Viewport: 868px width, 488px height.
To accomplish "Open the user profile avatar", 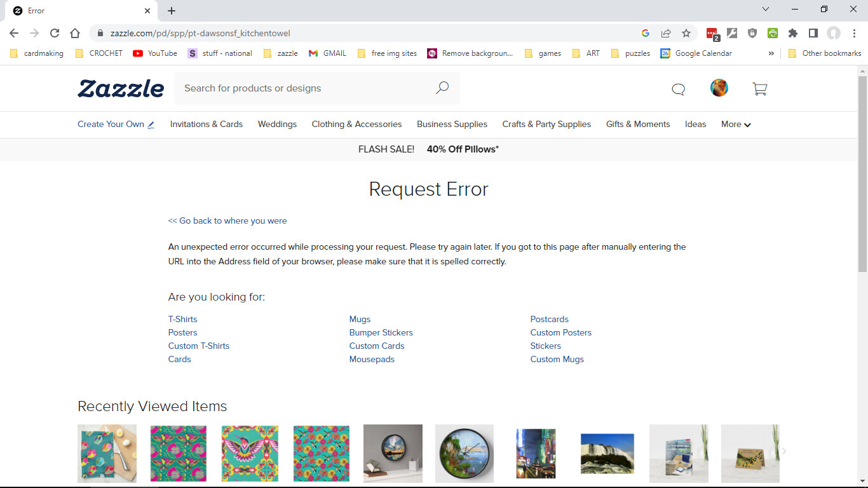I will tap(719, 88).
